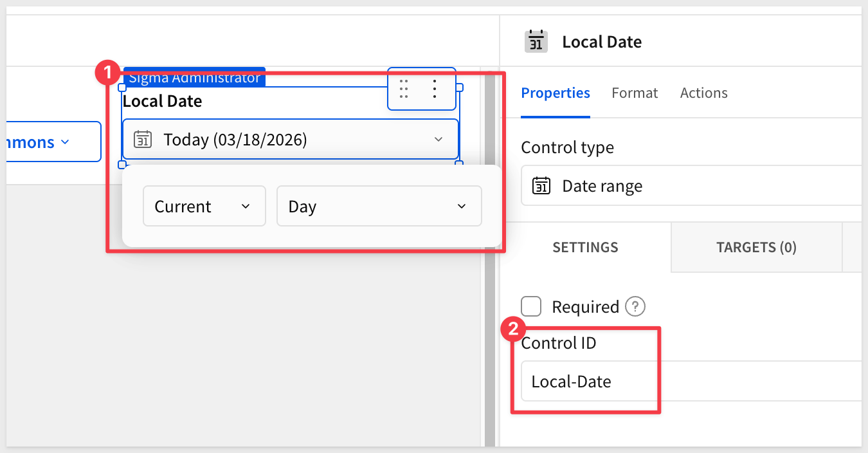The width and height of the screenshot is (868, 453).
Task: Click the bottom-left resize handle of control
Action: [x=122, y=165]
